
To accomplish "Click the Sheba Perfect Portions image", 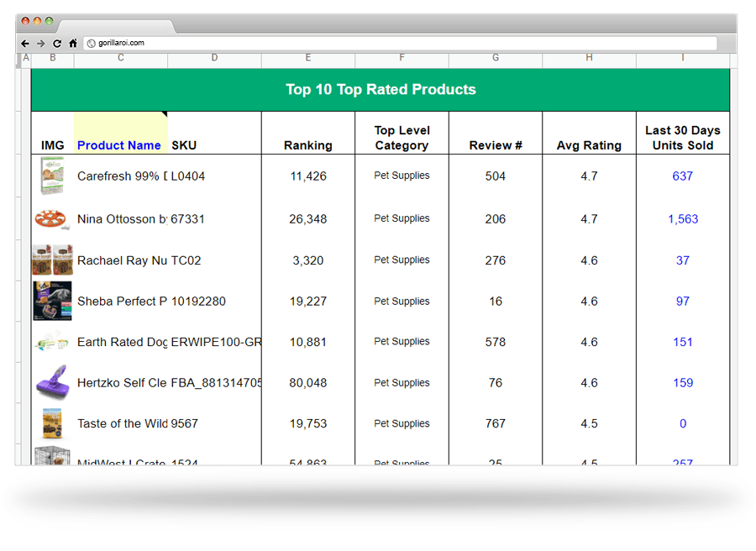I will pos(52,301).
